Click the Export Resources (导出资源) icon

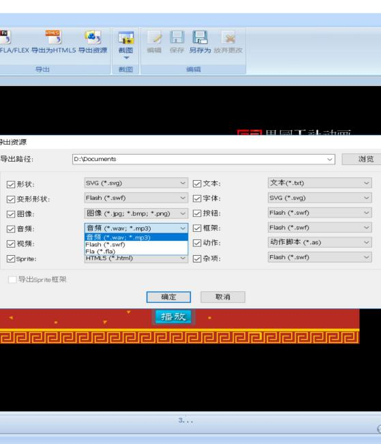pos(93,38)
